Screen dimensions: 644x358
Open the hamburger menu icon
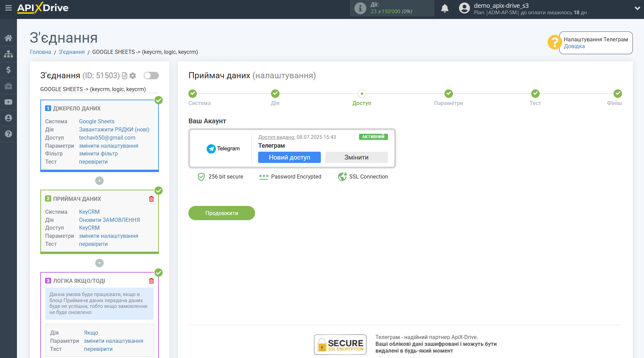click(8, 8)
